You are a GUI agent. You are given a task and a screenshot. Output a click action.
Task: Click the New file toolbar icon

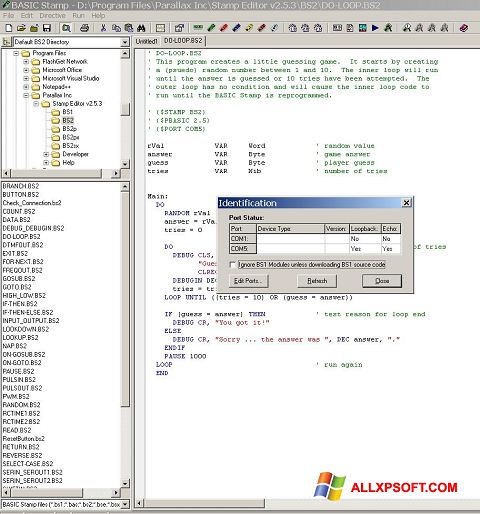pos(9,28)
